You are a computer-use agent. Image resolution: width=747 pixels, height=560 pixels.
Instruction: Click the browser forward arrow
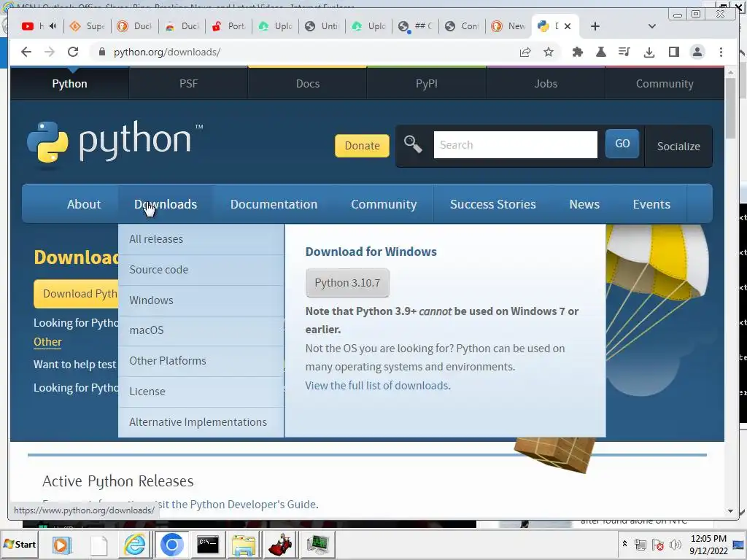pos(50,52)
